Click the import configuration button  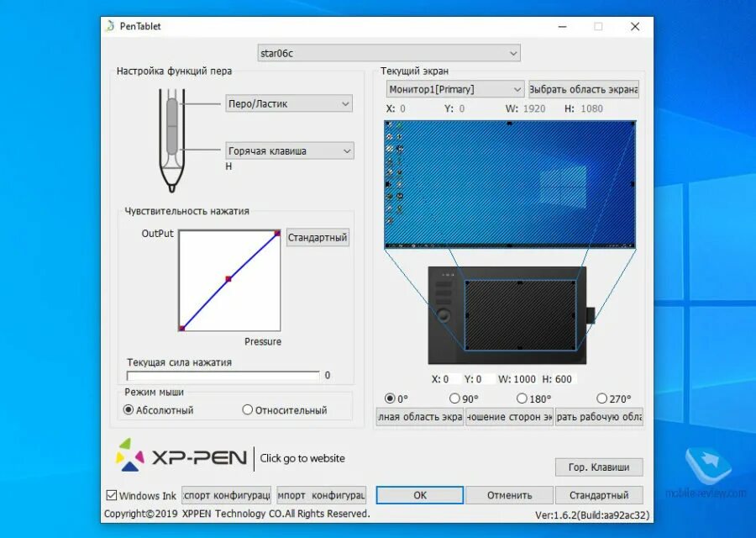click(321, 495)
